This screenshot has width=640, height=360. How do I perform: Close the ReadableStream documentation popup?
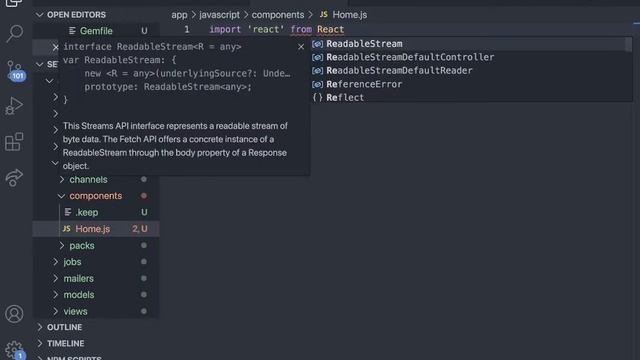(301, 47)
